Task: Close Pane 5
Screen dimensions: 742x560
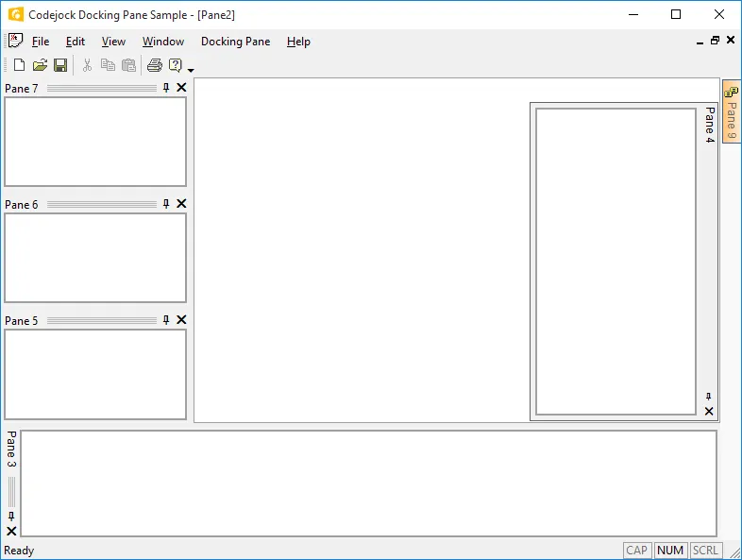Action: tap(181, 320)
